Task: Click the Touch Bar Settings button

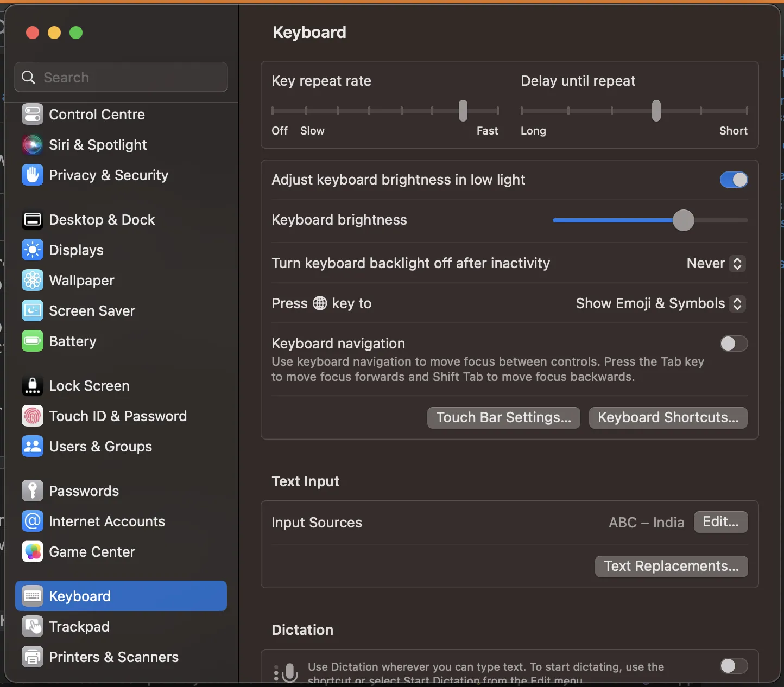Action: 503,417
